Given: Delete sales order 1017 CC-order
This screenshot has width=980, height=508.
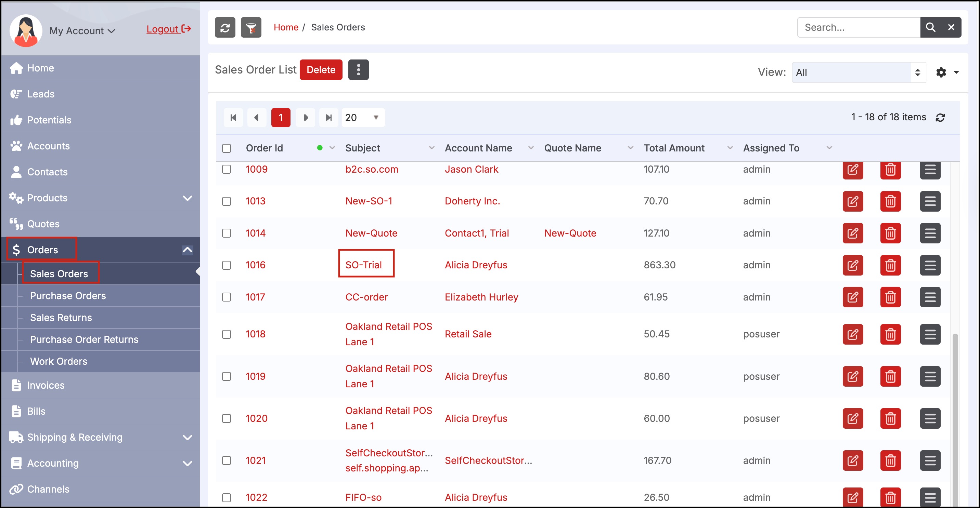Looking at the screenshot, I should tap(890, 297).
